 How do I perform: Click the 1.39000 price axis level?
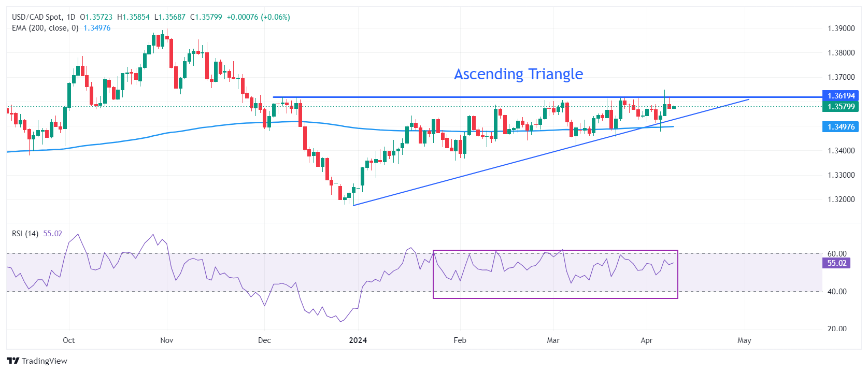tap(841, 28)
